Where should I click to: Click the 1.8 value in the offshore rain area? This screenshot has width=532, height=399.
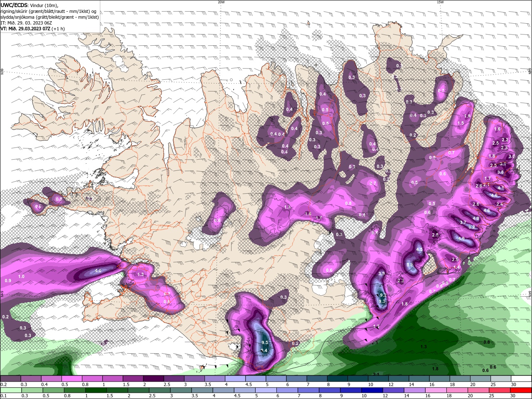click(435, 369)
